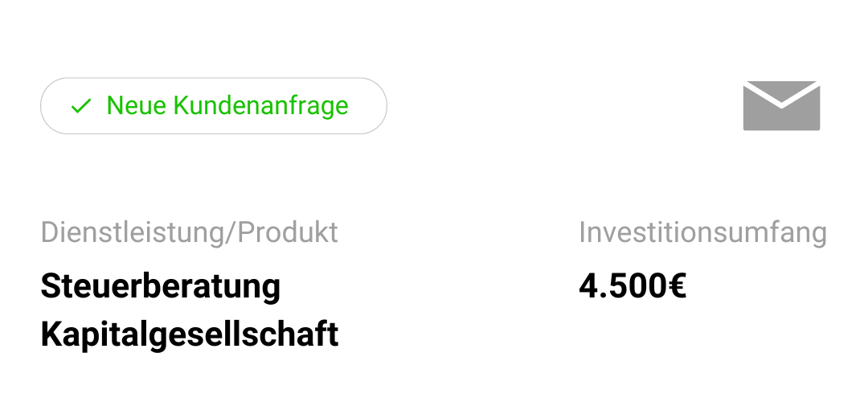The width and height of the screenshot is (868, 402).
Task: Click the Investitionsumfang label
Action: click(x=703, y=232)
